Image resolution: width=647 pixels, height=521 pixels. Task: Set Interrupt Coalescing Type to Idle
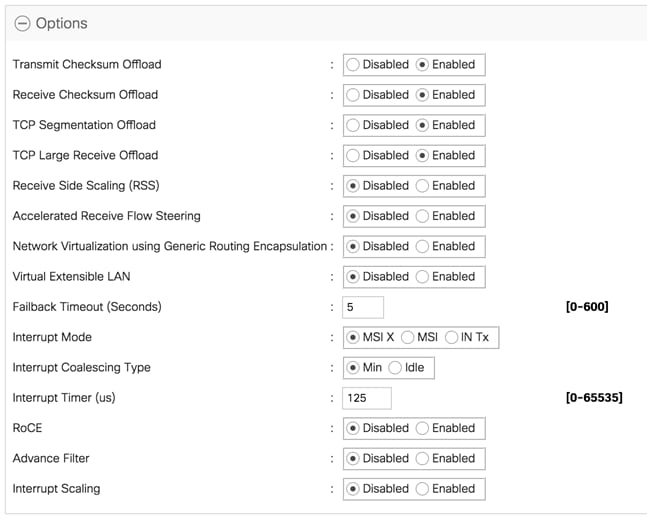click(x=395, y=368)
